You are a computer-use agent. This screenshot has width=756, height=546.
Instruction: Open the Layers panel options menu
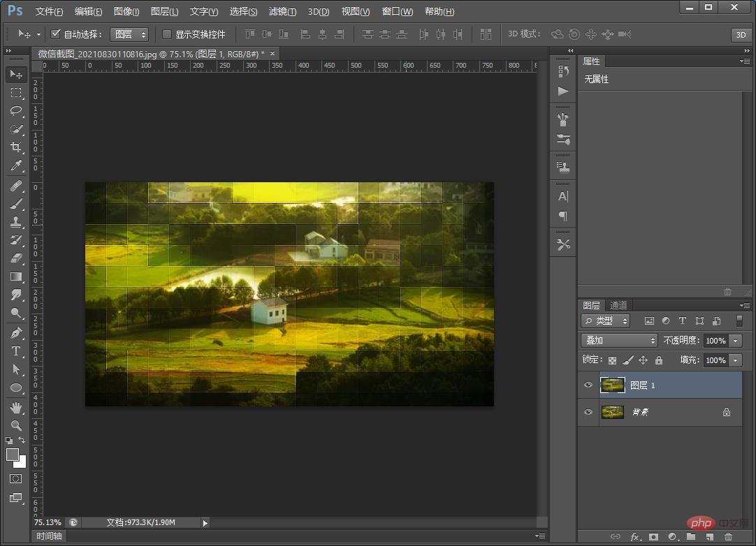pos(745,306)
